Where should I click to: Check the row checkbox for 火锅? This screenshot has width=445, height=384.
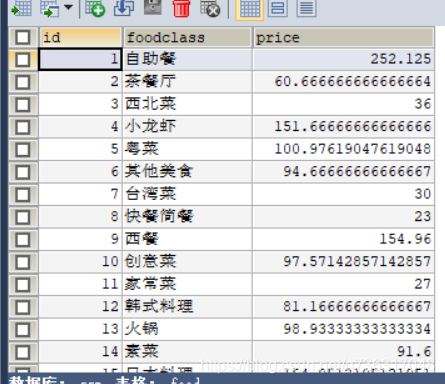tap(23, 330)
